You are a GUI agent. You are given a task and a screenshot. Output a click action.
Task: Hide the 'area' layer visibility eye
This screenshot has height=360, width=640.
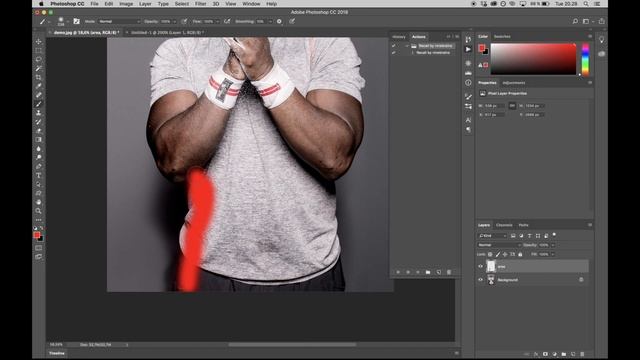tap(480, 267)
